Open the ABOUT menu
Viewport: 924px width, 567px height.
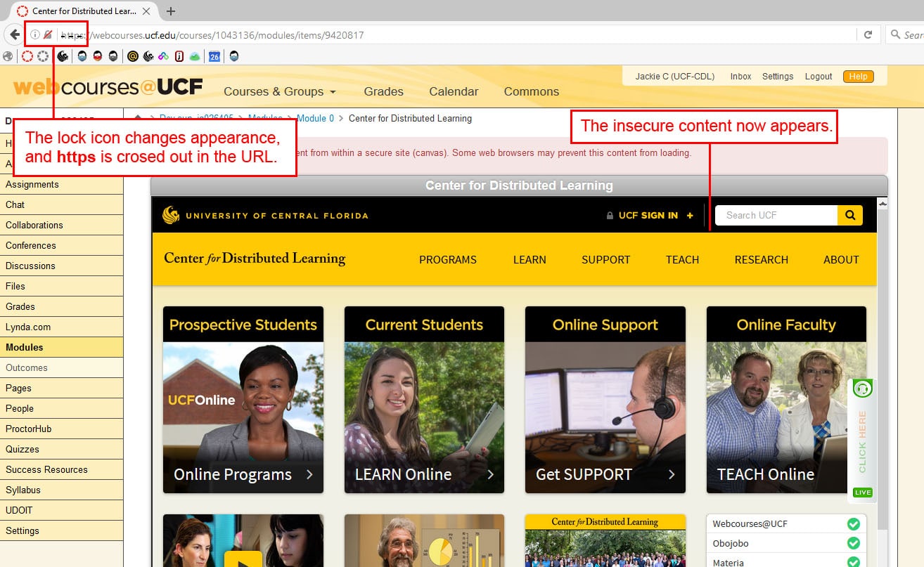coord(841,260)
